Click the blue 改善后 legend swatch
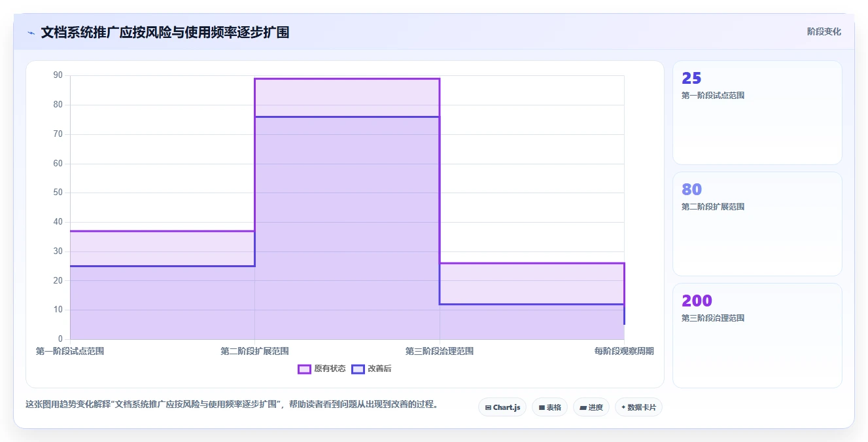This screenshot has height=442, width=868. (x=358, y=369)
